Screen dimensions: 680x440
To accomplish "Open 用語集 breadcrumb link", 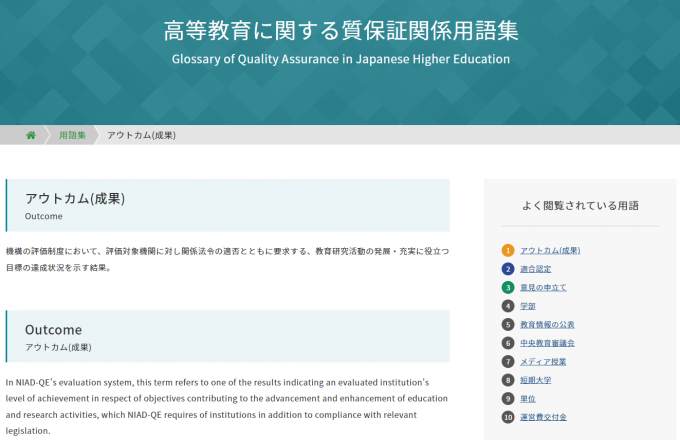I will 72,135.
